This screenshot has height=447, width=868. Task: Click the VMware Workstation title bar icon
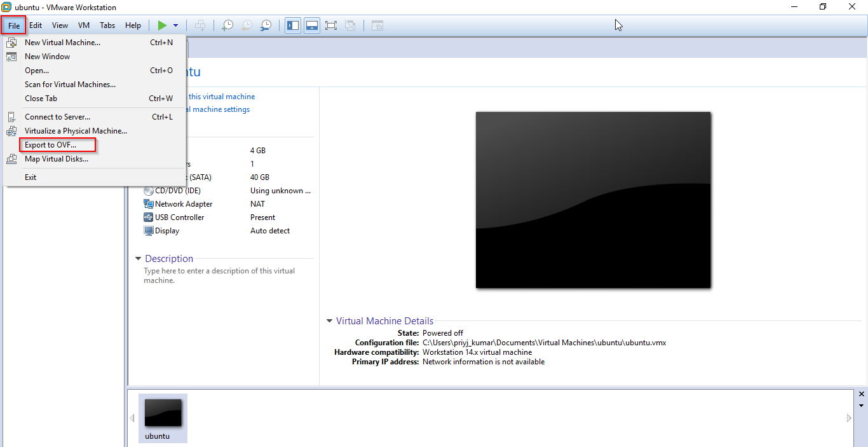[6, 7]
